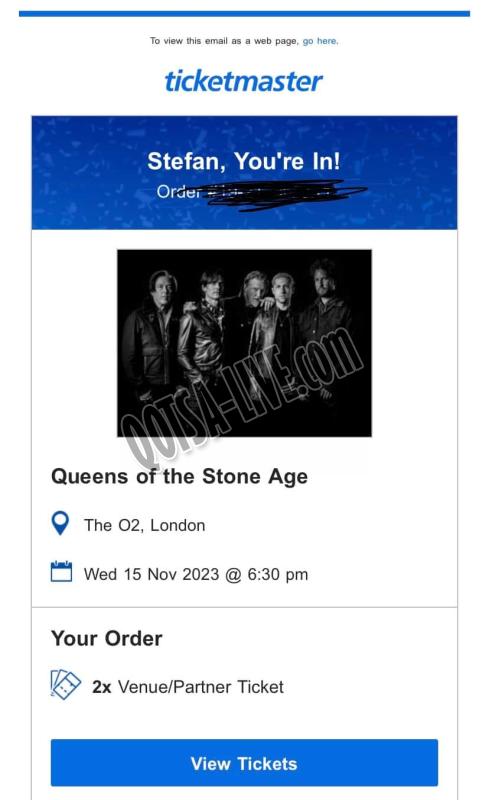The height and width of the screenshot is (800, 489).
Task: Click the tickets icon under Your Order
Action: click(65, 685)
